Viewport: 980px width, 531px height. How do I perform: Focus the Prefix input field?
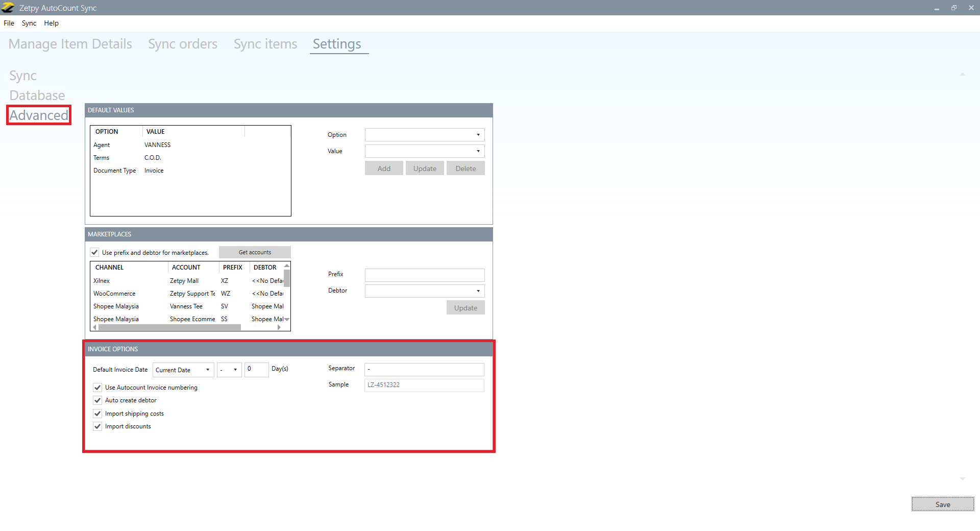coord(425,275)
